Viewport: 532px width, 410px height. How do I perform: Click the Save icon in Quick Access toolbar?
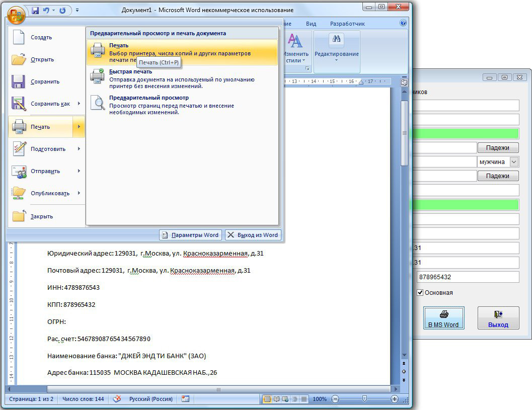(x=35, y=11)
